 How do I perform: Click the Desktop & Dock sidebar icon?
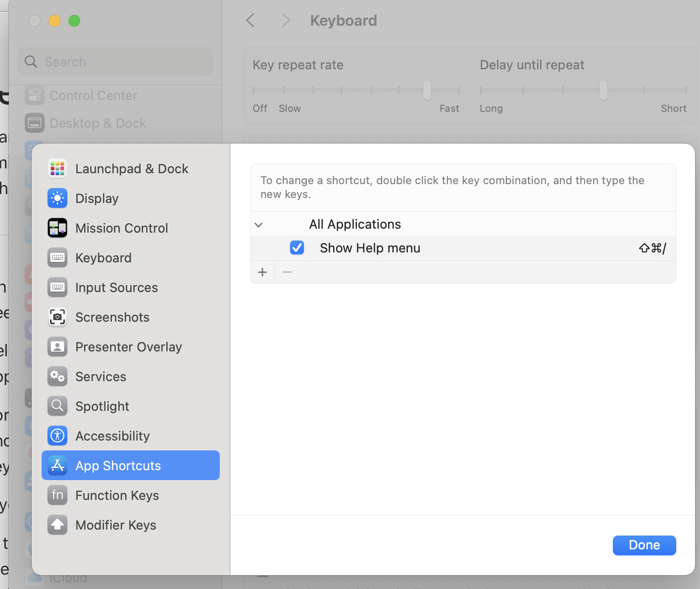click(x=35, y=123)
